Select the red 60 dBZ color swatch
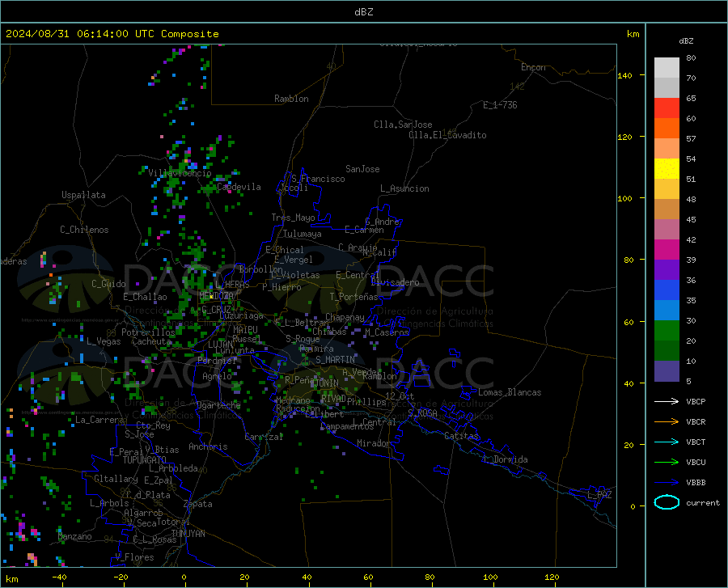Screen dimensions: 728x588 click(667, 108)
